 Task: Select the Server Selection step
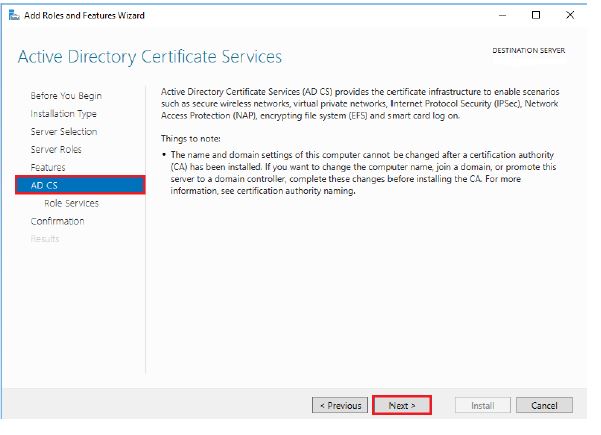pos(64,131)
